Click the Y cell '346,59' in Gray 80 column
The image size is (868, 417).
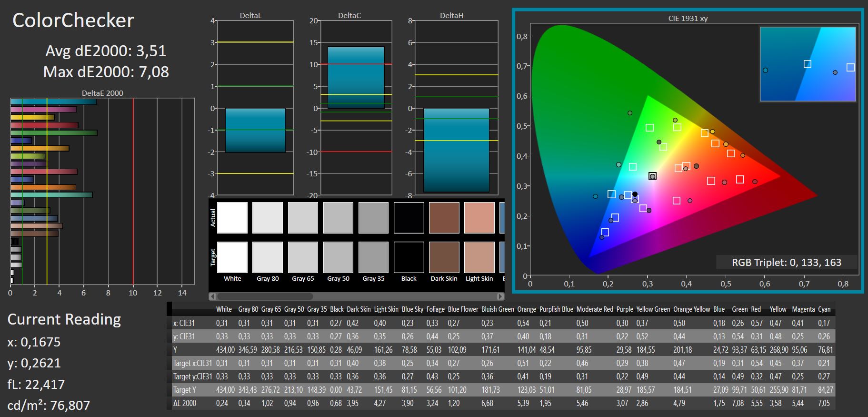(248, 350)
